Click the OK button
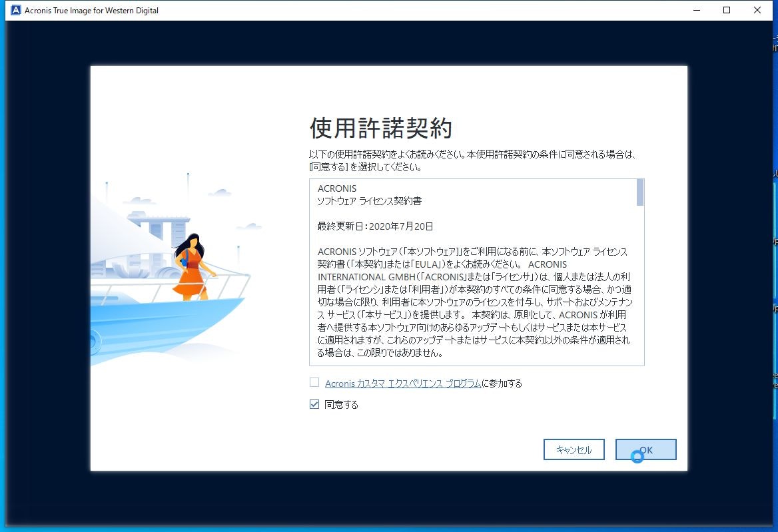Viewport: 778px width, 532px height. point(645,449)
